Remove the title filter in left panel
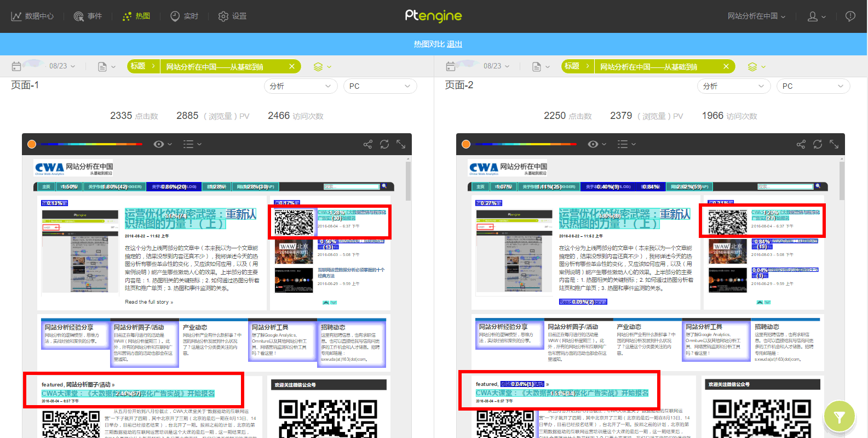The width and height of the screenshot is (868, 438). coord(292,66)
